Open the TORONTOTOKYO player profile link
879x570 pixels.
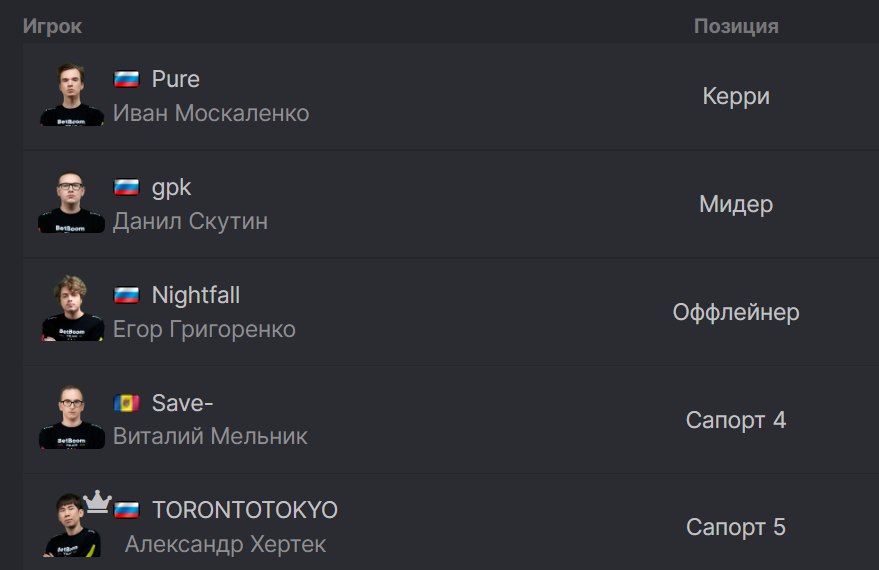pyautogui.click(x=245, y=510)
